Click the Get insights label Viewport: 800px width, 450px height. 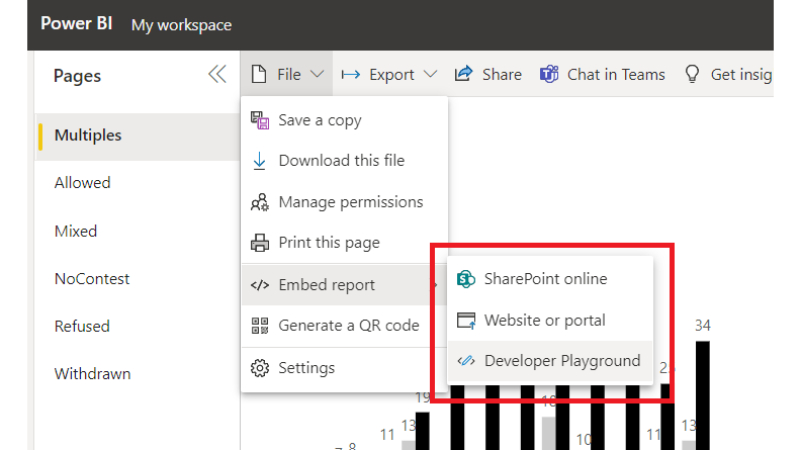[x=741, y=75]
